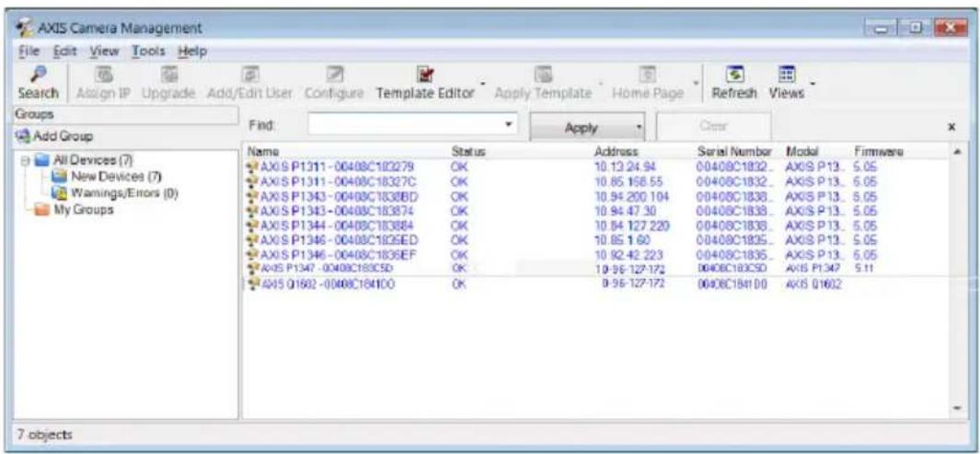Click firmware value 5.11
The height and width of the screenshot is (454, 980).
[x=862, y=268]
